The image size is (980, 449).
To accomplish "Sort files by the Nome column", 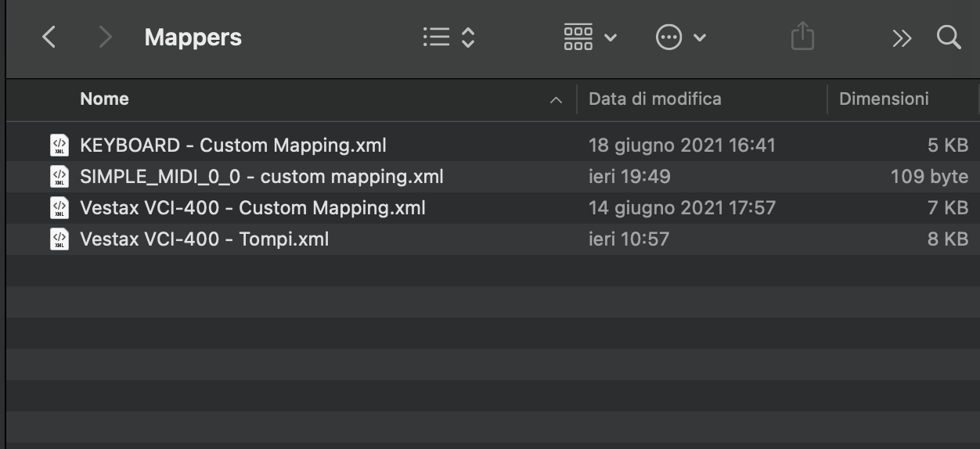I will pyautogui.click(x=104, y=99).
